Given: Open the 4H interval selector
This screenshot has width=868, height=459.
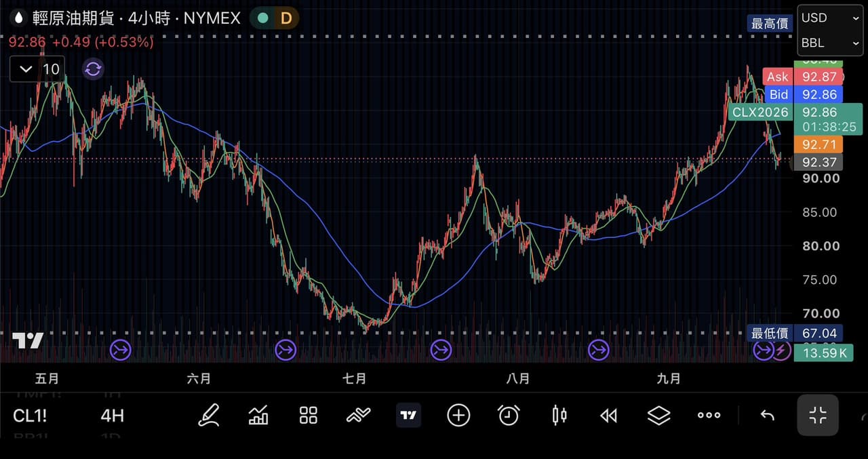Looking at the screenshot, I should coord(112,416).
